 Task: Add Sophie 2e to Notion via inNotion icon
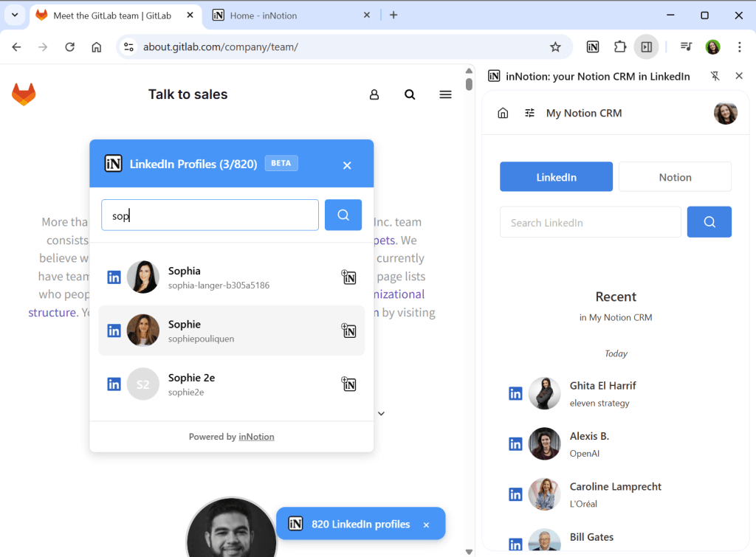(x=348, y=384)
